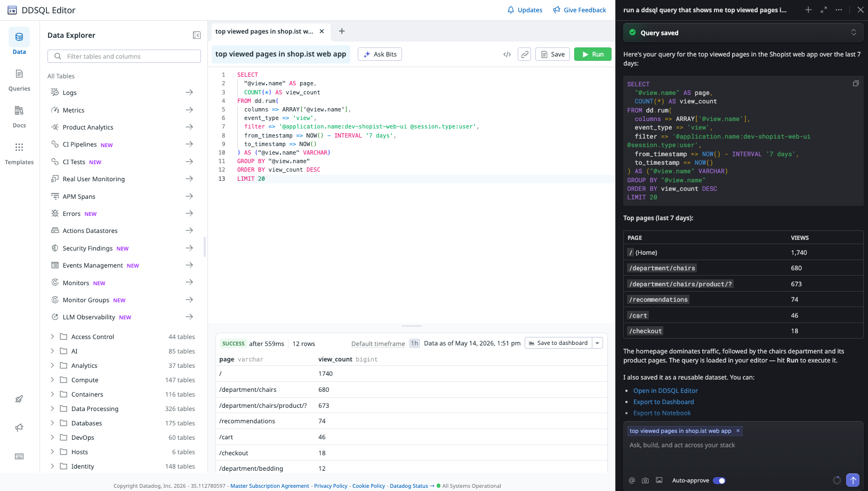The height and width of the screenshot is (491, 868).
Task: Send the assistant message
Action: click(853, 480)
